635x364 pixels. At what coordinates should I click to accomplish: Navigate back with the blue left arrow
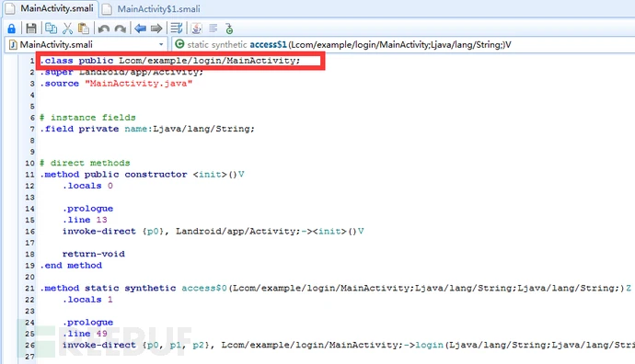tap(140, 28)
